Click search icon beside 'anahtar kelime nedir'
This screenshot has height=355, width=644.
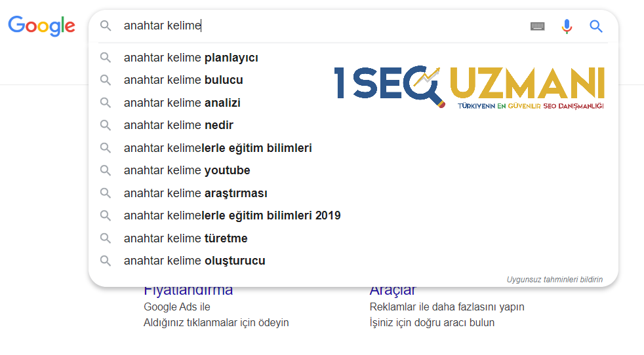pyautogui.click(x=106, y=125)
